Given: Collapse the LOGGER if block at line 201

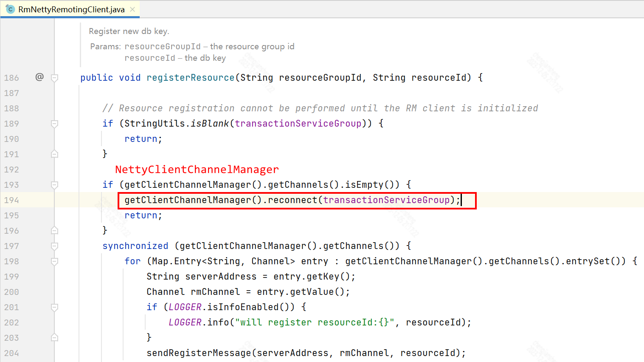Looking at the screenshot, I should [x=54, y=307].
